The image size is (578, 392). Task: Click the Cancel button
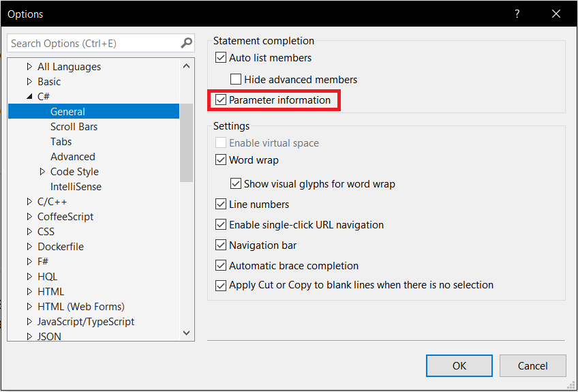coord(532,366)
